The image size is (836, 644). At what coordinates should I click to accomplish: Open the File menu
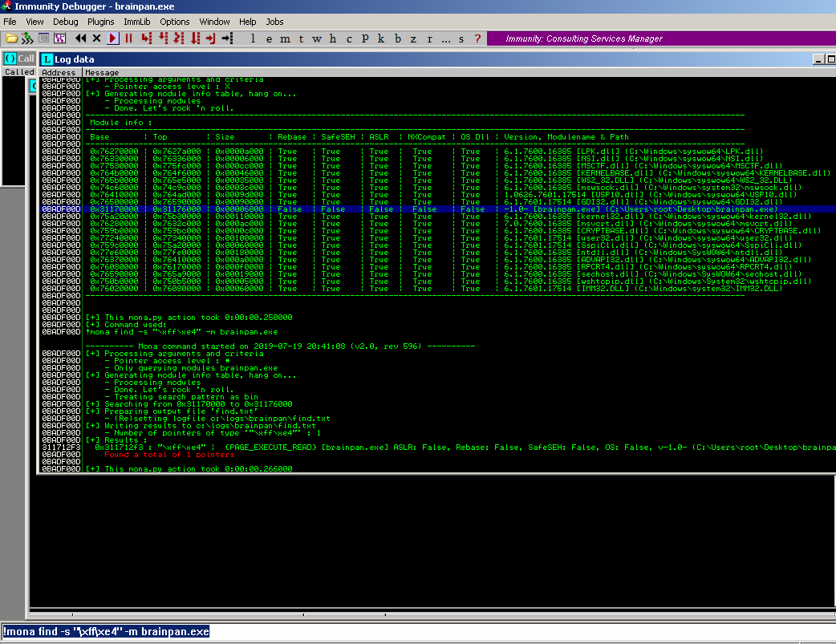pos(10,22)
